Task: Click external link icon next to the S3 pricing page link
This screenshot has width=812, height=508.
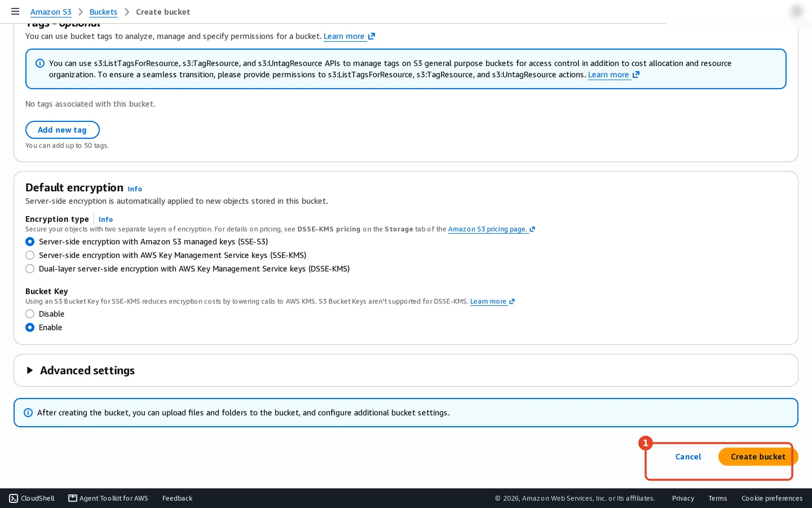Action: (532, 229)
